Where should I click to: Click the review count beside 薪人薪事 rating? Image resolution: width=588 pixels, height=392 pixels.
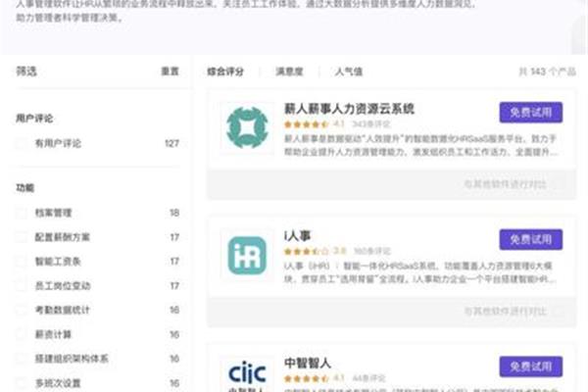pos(371,123)
